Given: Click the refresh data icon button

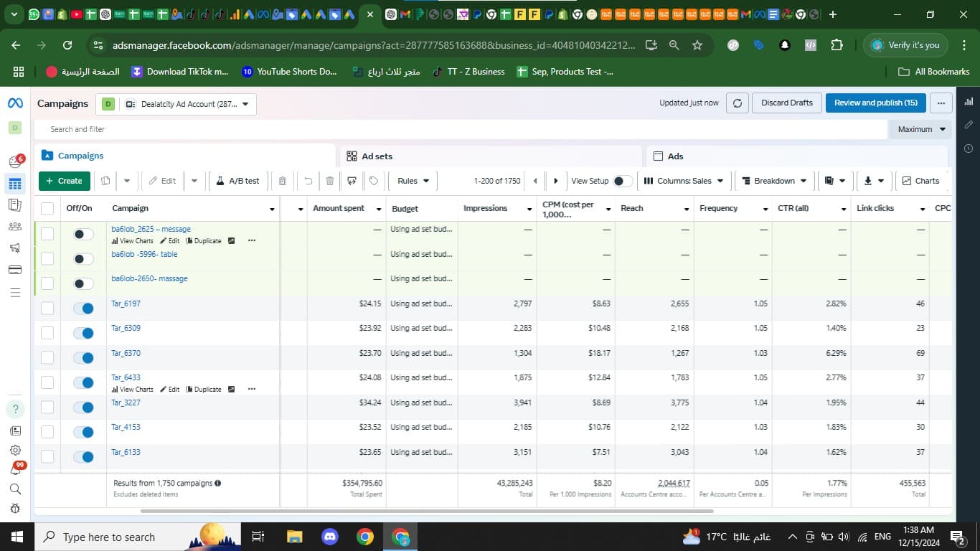Looking at the screenshot, I should click(x=737, y=103).
